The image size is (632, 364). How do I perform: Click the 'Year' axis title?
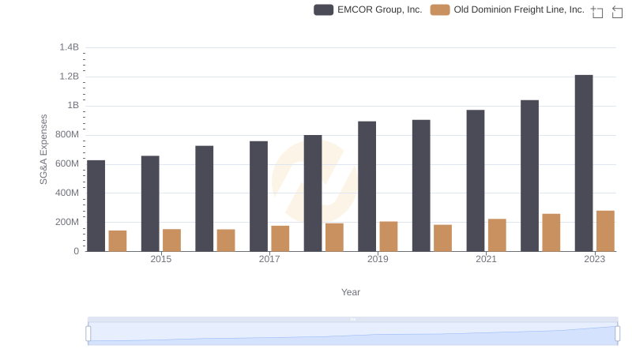pyautogui.click(x=351, y=292)
